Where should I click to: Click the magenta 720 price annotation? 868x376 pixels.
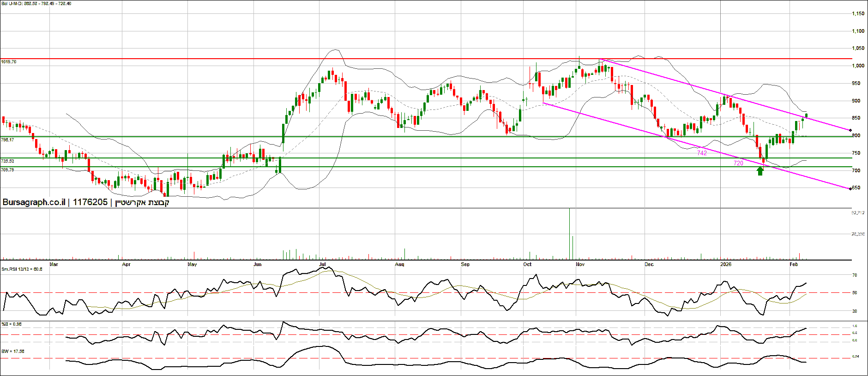[738, 163]
